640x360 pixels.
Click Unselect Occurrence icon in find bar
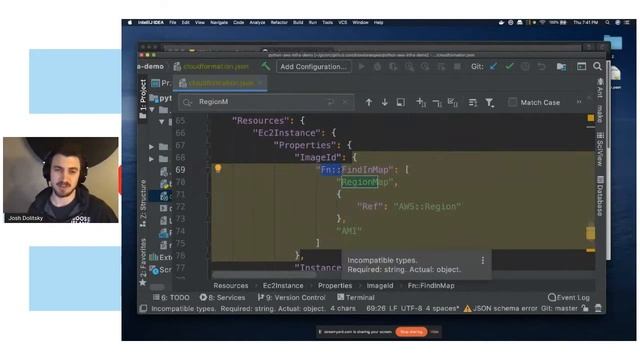click(437, 103)
